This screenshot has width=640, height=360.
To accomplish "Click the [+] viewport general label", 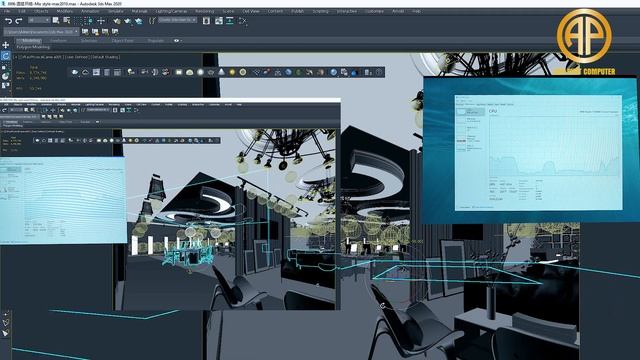I will pyautogui.click(x=17, y=57).
